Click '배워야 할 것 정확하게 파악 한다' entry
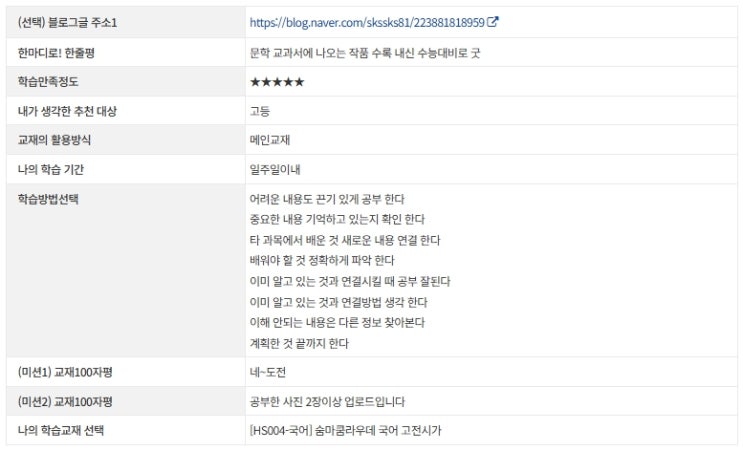Image resolution: width=743 pixels, height=451 pixels. coord(322,261)
